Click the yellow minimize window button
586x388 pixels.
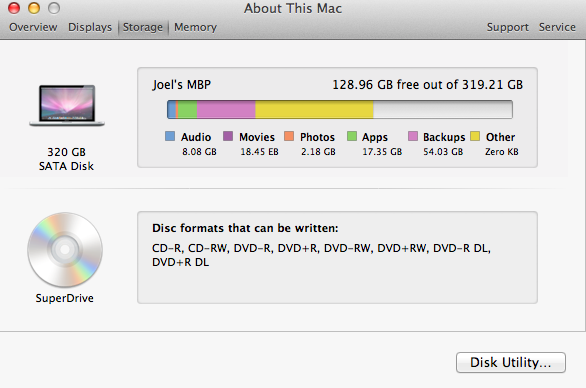(34, 8)
